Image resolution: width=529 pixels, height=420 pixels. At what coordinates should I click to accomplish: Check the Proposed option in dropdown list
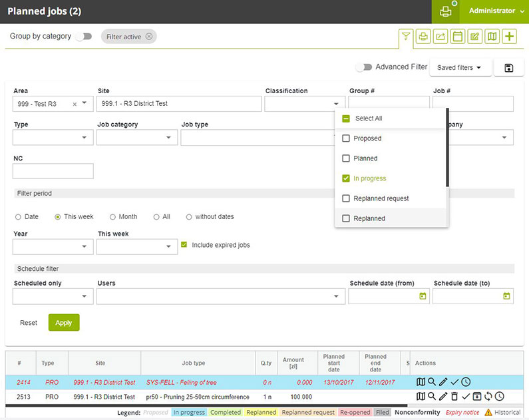(x=346, y=138)
